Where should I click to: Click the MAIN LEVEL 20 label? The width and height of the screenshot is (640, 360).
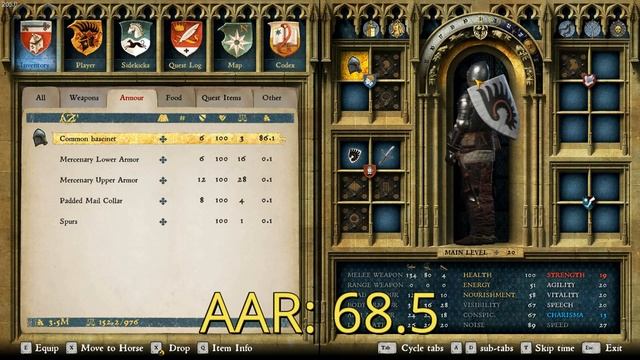click(480, 253)
